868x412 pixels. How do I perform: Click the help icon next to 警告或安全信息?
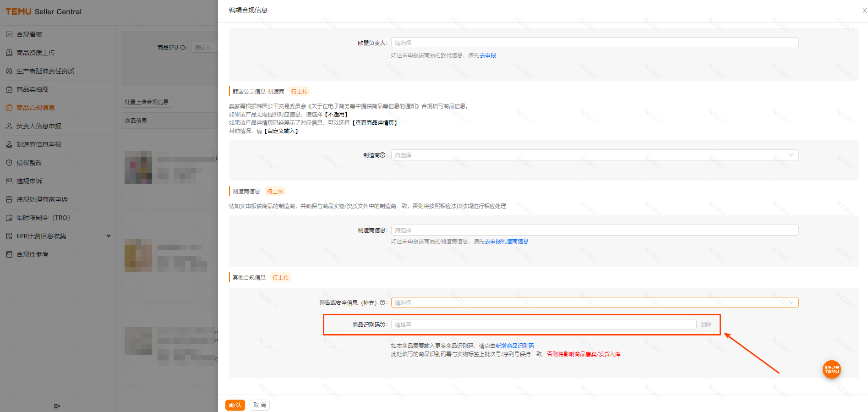pyautogui.click(x=382, y=302)
